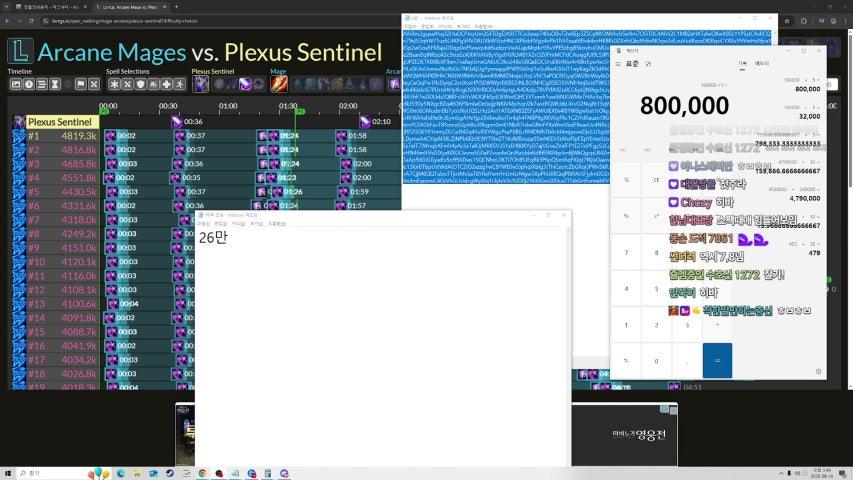This screenshot has height=480, width=853.
Task: Open 파일 menu in front Notepad window
Action: coord(203,224)
